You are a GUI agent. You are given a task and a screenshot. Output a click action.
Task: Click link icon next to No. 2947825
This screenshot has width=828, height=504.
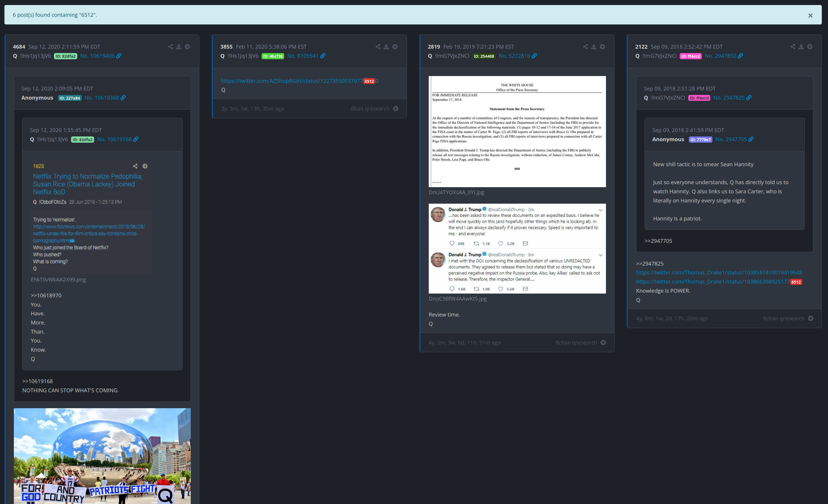click(749, 98)
